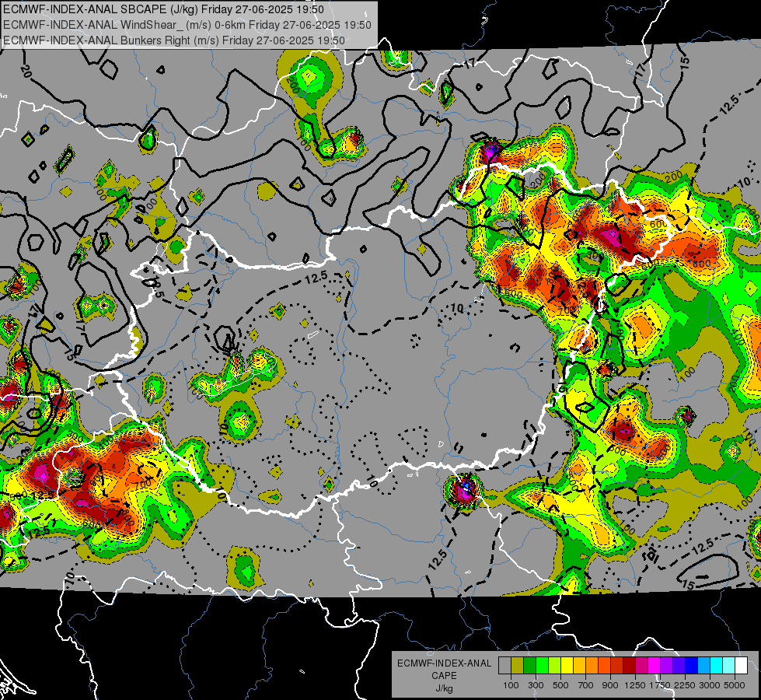The height and width of the screenshot is (700, 761).
Task: Click the 3000 legend scale value
Action: pos(710,685)
